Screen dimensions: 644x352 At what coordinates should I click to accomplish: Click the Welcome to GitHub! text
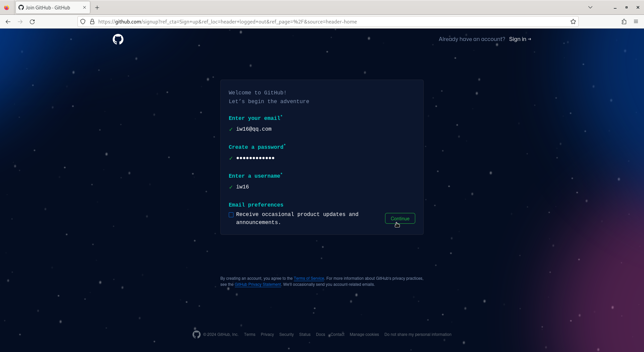(x=258, y=93)
